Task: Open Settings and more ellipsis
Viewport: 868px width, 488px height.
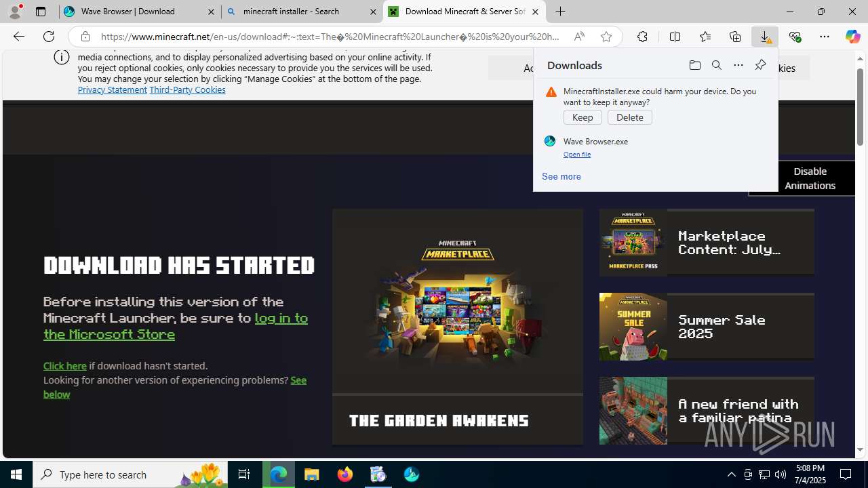Action: tap(825, 37)
